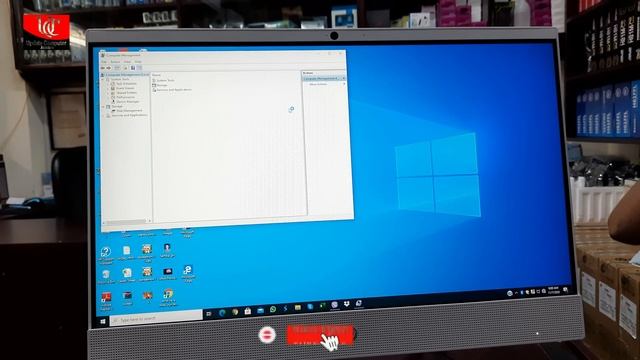Click the blue question mark desktop icon

tap(106, 252)
